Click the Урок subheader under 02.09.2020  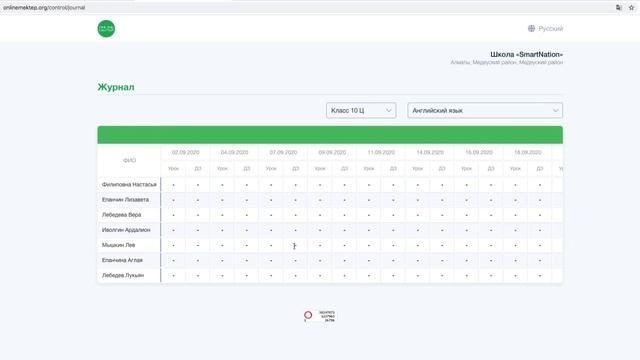tap(173, 169)
